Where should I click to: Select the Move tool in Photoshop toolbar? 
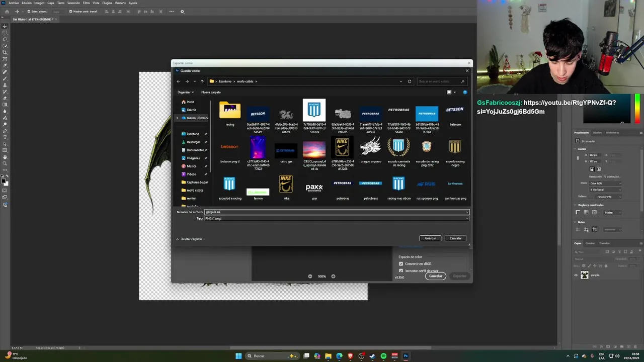coord(5,26)
